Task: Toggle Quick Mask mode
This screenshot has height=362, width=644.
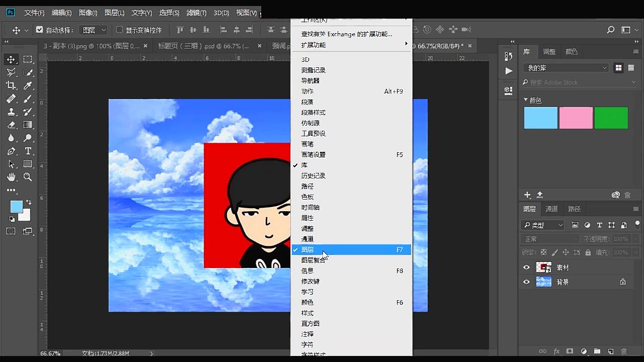Action: click(x=11, y=231)
